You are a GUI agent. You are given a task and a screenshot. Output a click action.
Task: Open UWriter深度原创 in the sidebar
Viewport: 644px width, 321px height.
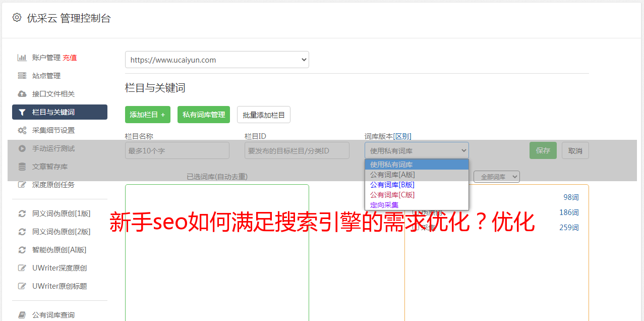click(x=60, y=268)
